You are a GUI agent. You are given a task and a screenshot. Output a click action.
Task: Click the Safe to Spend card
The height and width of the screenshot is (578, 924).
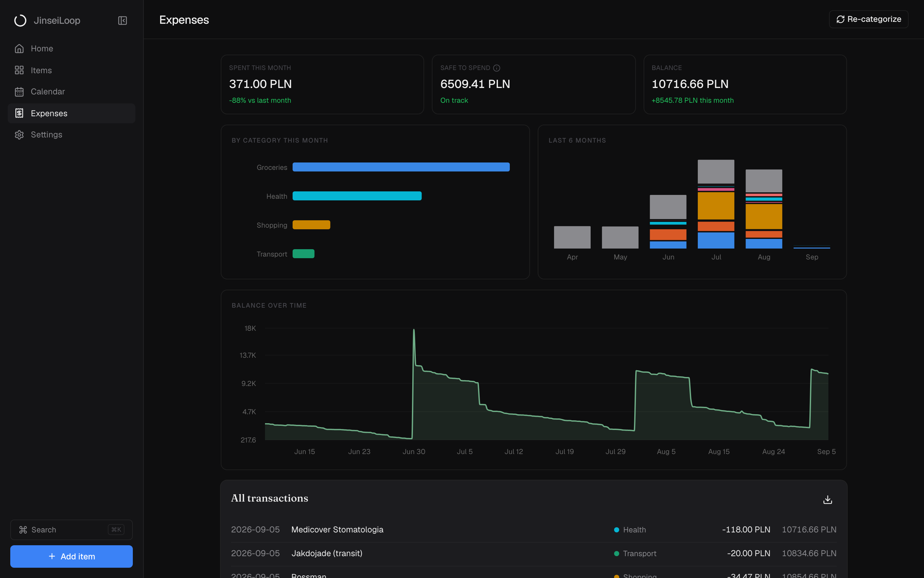(534, 84)
